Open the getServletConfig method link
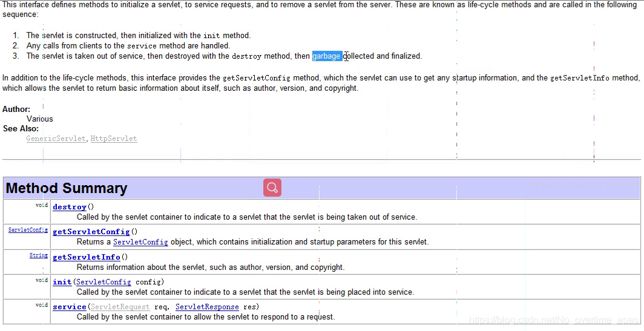The width and height of the screenshot is (644, 331). (x=91, y=232)
